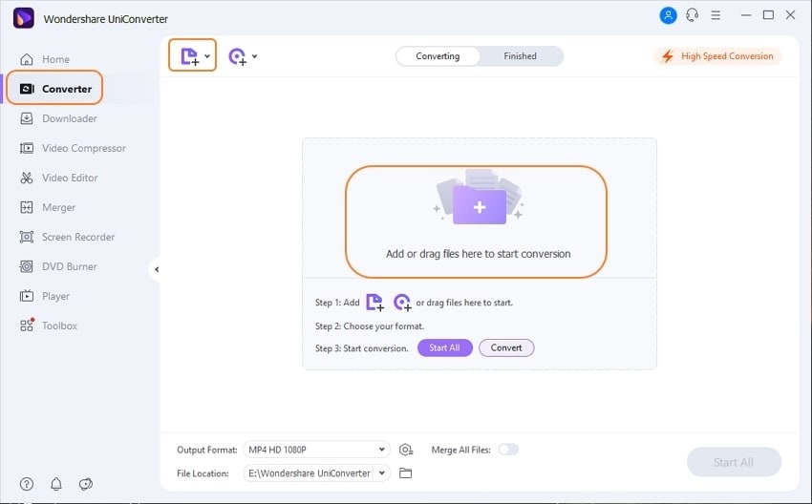Open the hamburger menu in title bar
Viewport: 812px width, 504px height.
(716, 15)
